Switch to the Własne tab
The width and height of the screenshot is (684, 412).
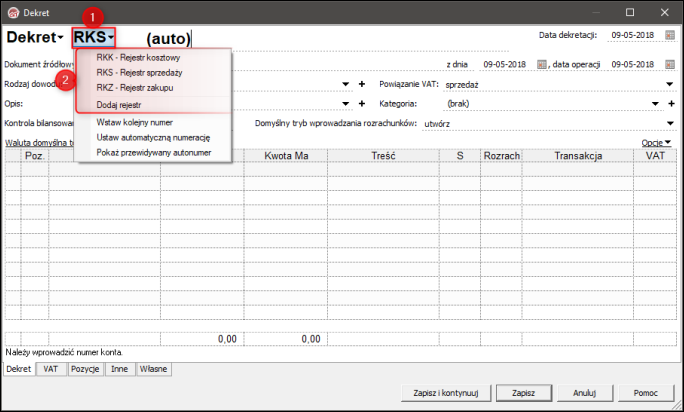[154, 369]
